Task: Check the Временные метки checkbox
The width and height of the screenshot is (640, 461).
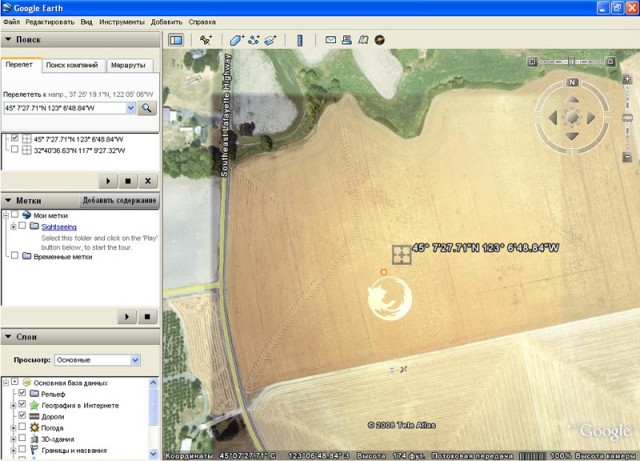Action: [x=15, y=256]
